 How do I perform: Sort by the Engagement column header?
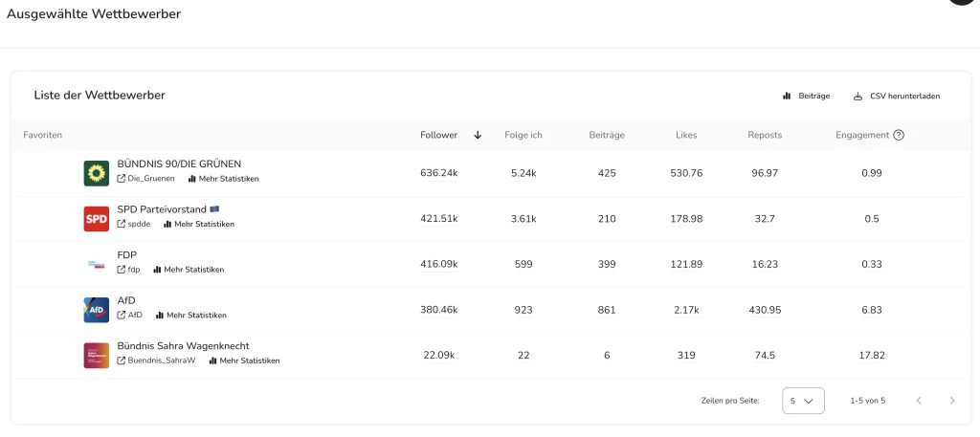pyautogui.click(x=862, y=135)
